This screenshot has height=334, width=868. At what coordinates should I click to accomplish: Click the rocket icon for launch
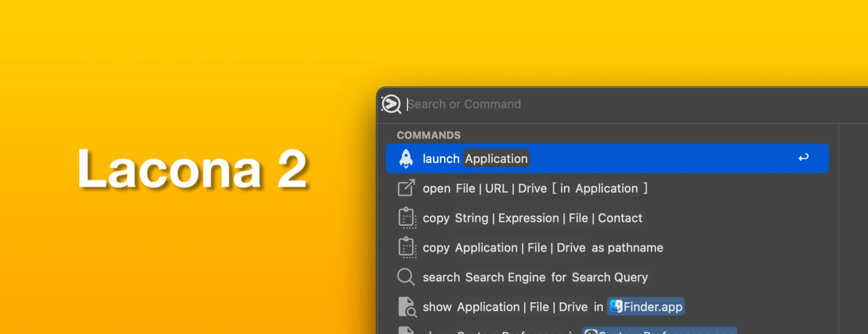406,158
